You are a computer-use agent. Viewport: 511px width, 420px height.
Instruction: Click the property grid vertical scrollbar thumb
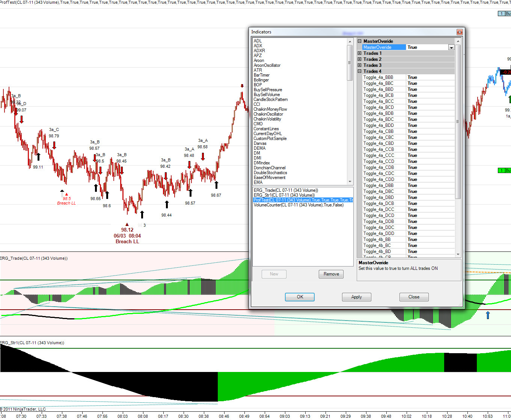point(458,122)
